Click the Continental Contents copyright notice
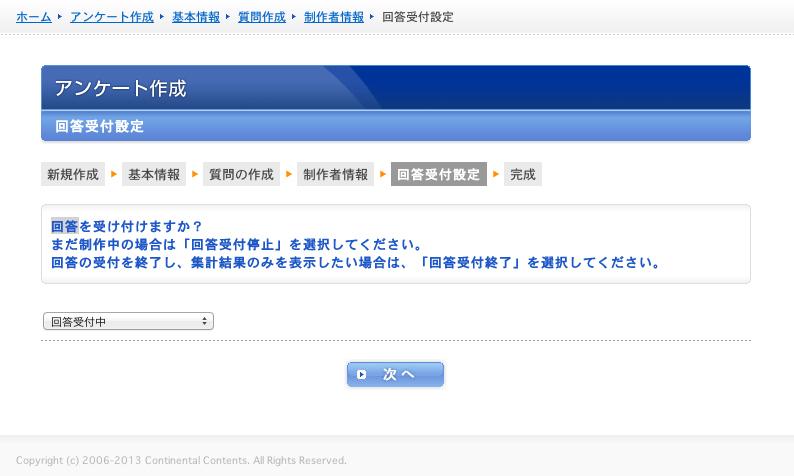 181,460
